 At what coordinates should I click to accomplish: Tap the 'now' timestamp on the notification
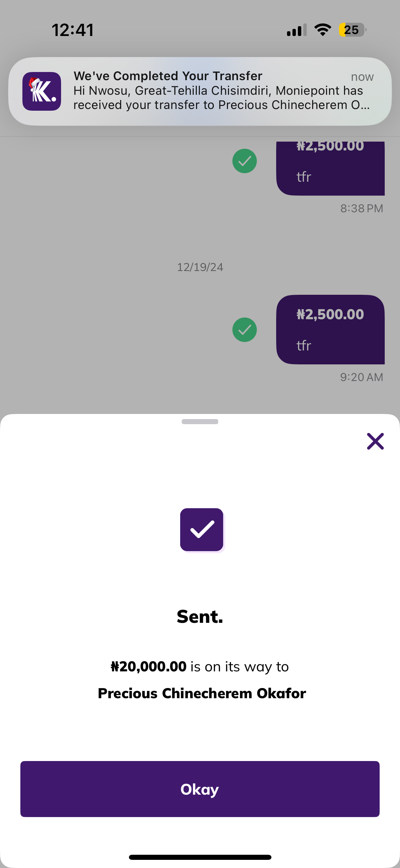click(x=362, y=77)
